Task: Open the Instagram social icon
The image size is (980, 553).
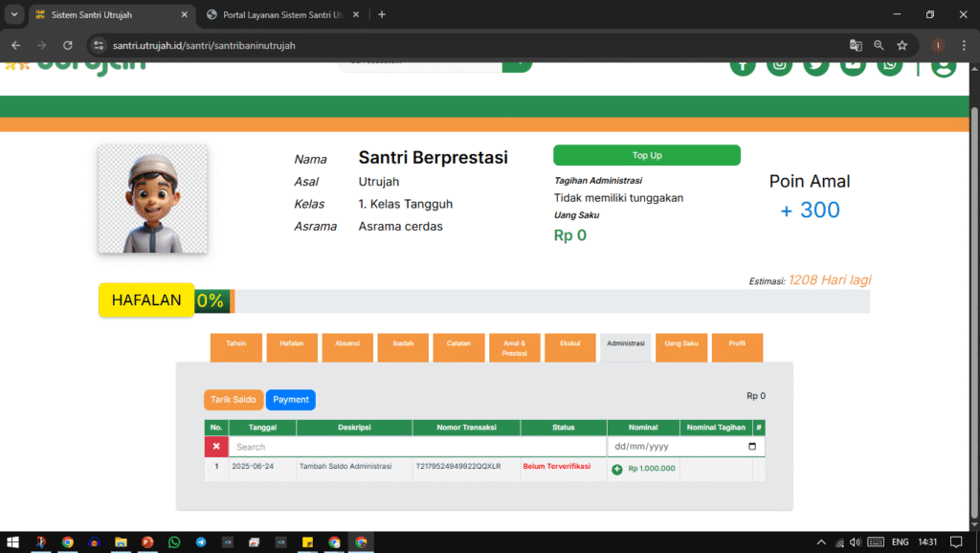Action: click(780, 65)
